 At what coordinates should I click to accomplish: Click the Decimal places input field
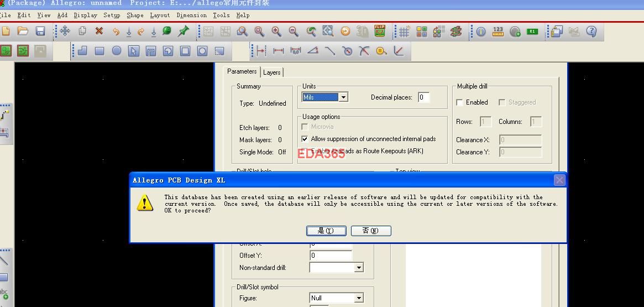(424, 97)
